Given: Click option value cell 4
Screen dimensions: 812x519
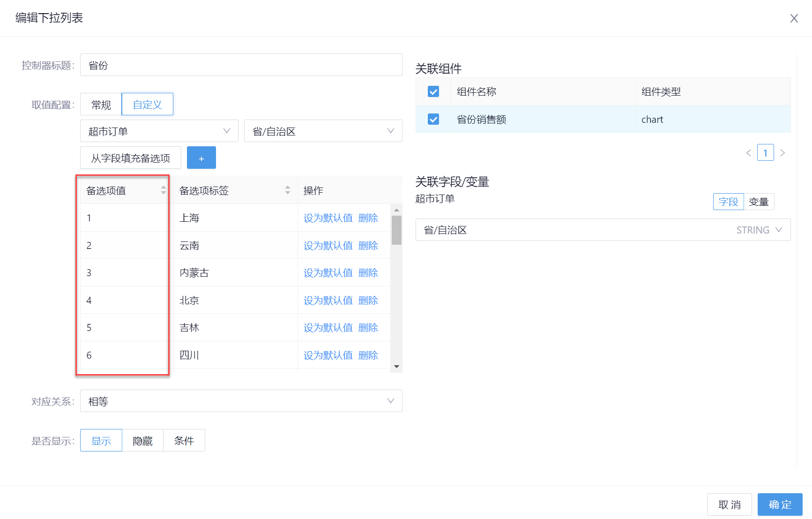Looking at the screenshot, I should pos(127,300).
